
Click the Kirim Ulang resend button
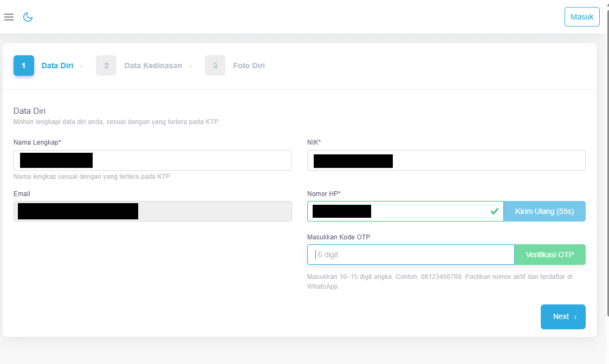(x=545, y=211)
